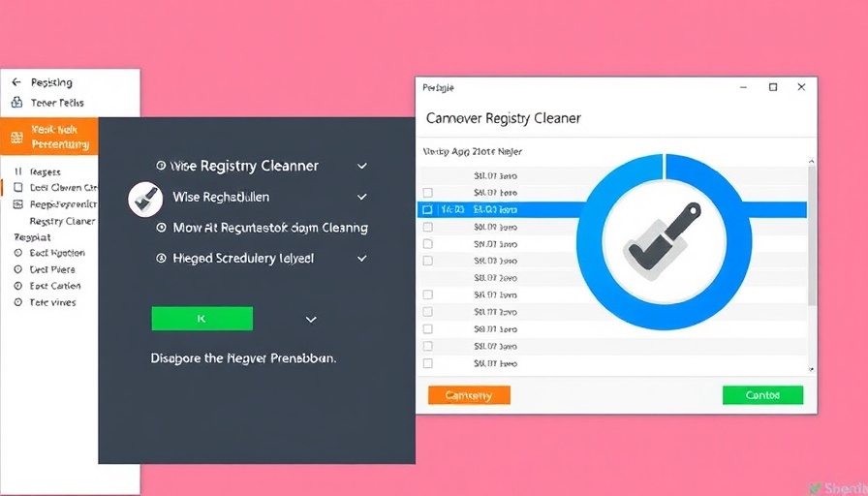The height and width of the screenshot is (496, 868).
Task: Click the "Hleged Scredulery lelyed" entry
Action: click(243, 258)
